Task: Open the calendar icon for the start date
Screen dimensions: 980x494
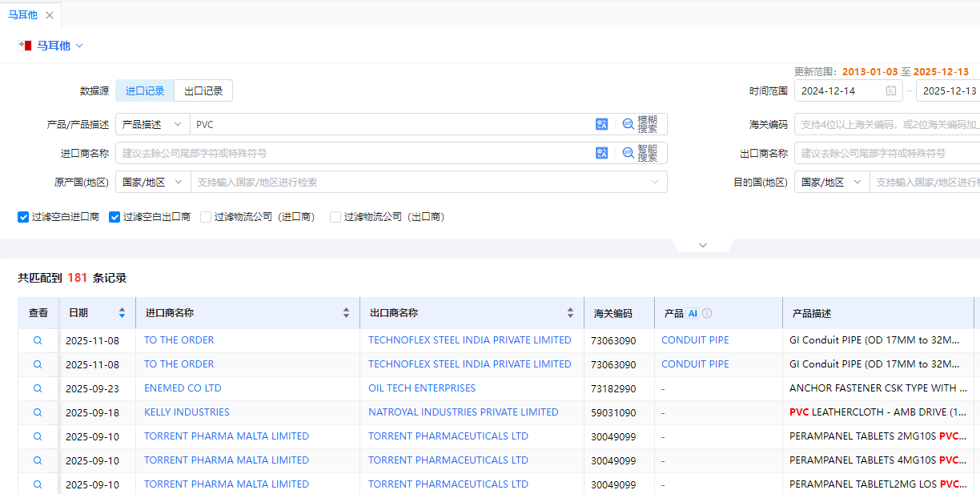Action: tap(890, 90)
